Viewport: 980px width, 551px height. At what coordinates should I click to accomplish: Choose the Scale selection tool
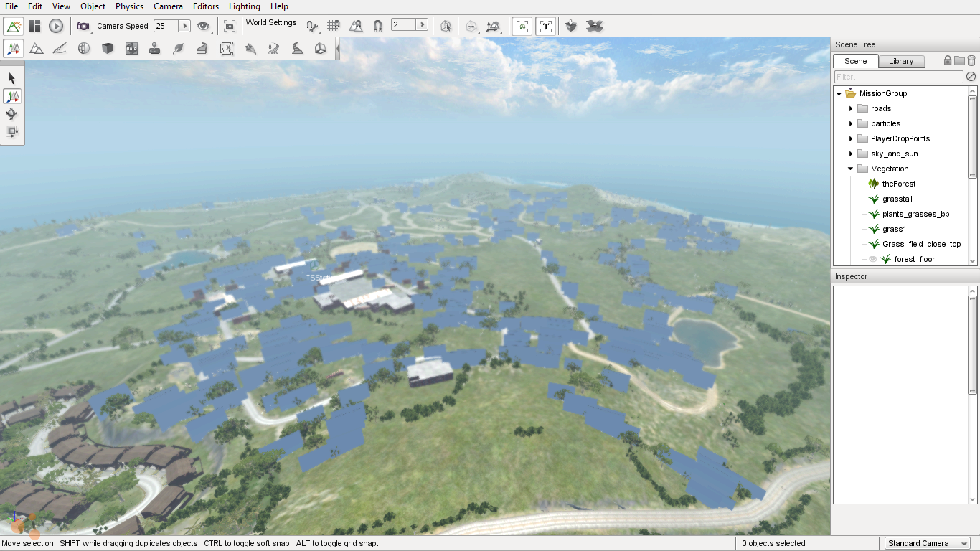(12, 131)
